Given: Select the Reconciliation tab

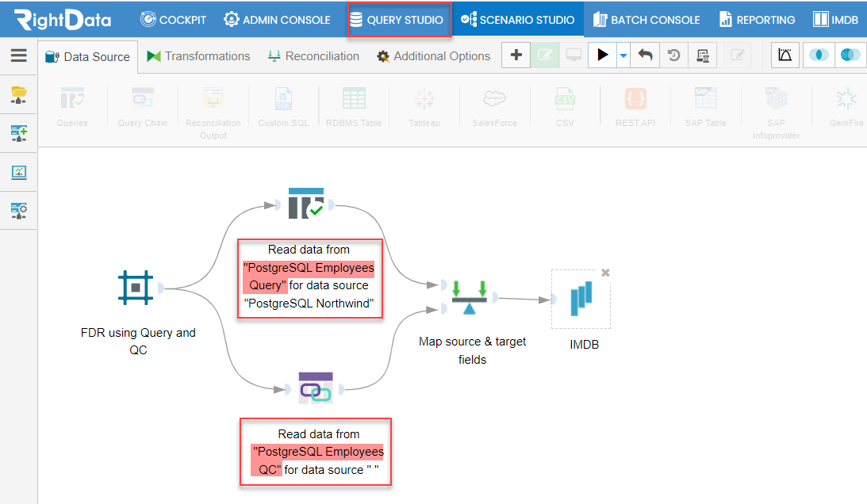Looking at the screenshot, I should 313,56.
